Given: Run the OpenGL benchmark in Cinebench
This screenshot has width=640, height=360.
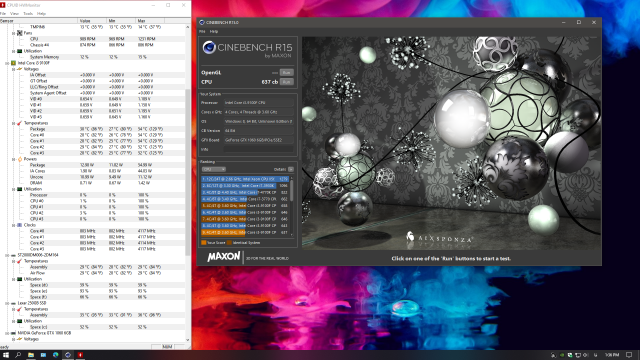Looking at the screenshot, I should click(287, 73).
